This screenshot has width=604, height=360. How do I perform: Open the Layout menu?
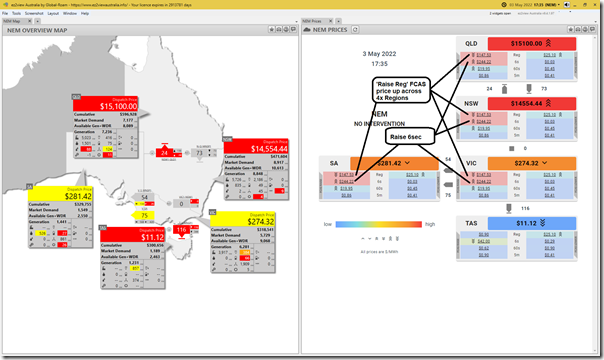53,13
